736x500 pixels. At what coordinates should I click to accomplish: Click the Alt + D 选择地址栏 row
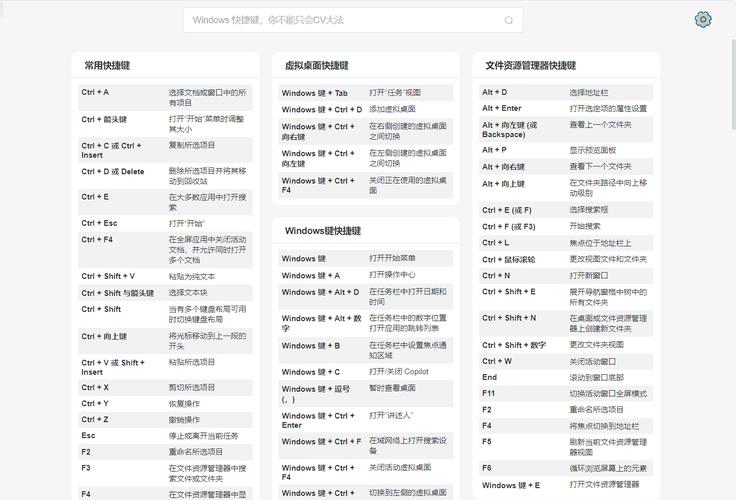[x=566, y=92]
